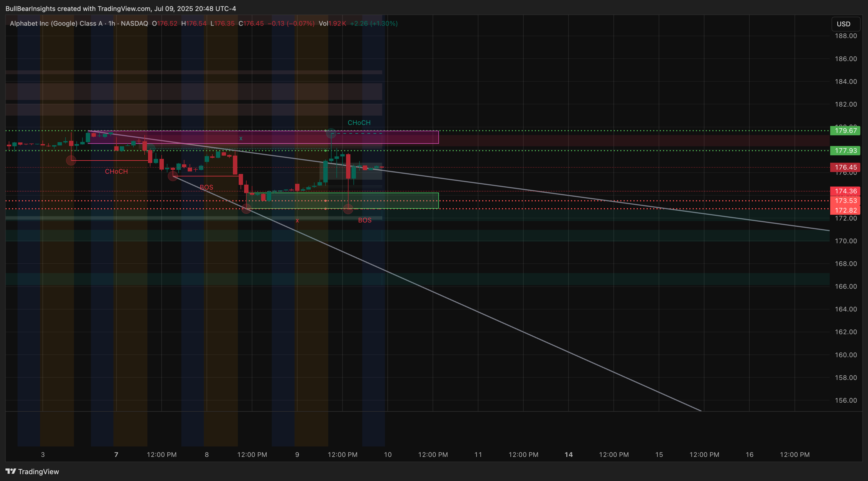Click the 1h interval in the chart legend
Viewport: 868px width, 481px height.
point(112,24)
